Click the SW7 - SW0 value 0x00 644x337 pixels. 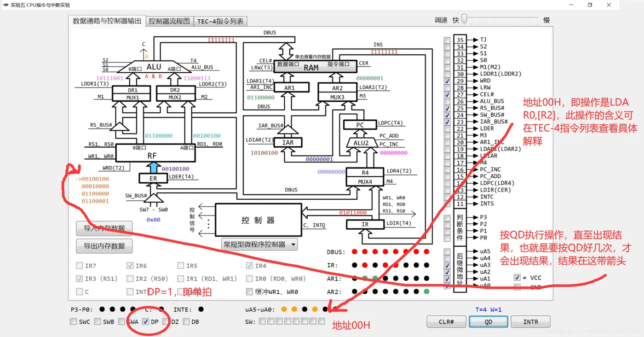pyautogui.click(x=153, y=220)
